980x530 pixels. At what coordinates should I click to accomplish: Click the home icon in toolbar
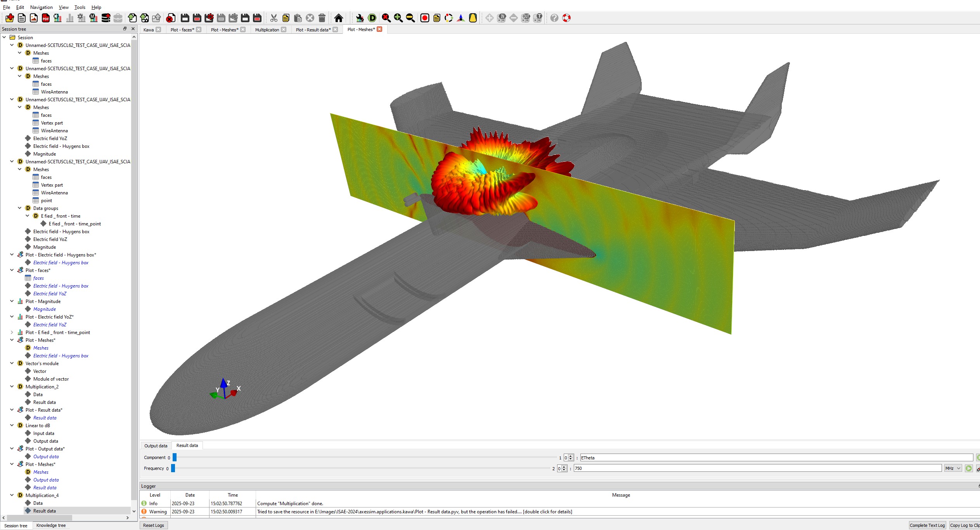[338, 18]
